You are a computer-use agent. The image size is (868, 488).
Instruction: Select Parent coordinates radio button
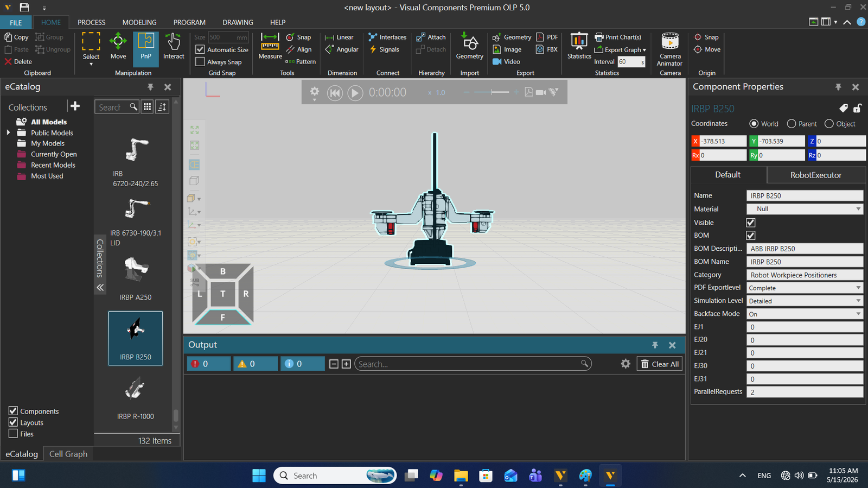tap(792, 124)
